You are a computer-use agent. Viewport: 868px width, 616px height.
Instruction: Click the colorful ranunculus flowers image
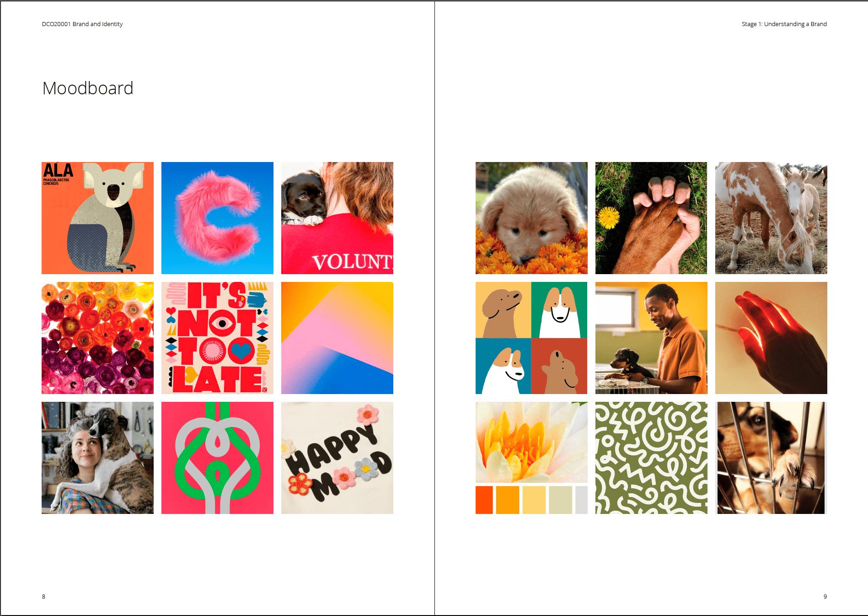click(x=97, y=338)
